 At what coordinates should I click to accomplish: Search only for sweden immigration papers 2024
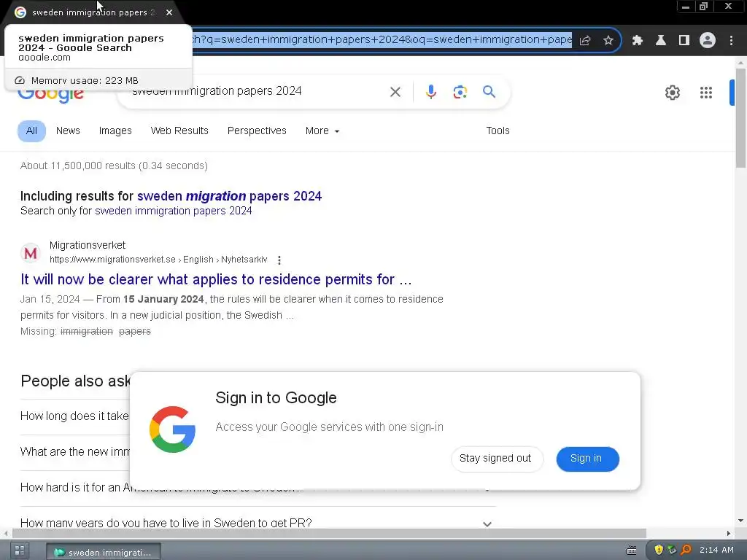(x=173, y=211)
